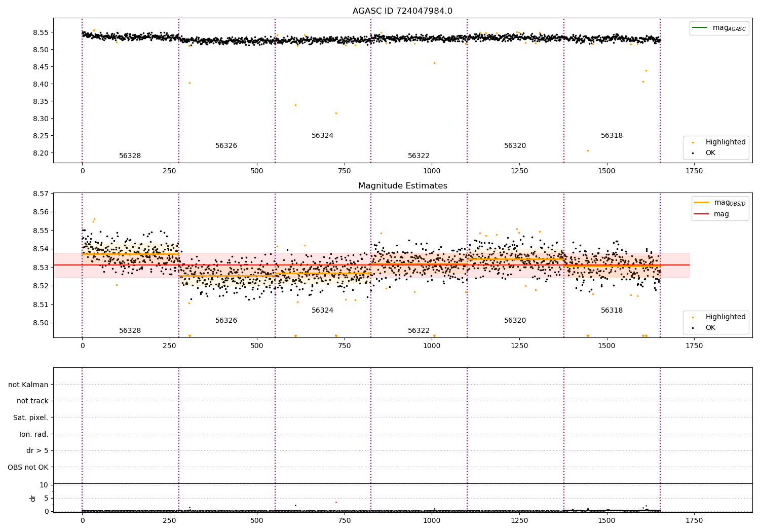Click the 8.20 y-axis tick of top plot

coord(41,153)
